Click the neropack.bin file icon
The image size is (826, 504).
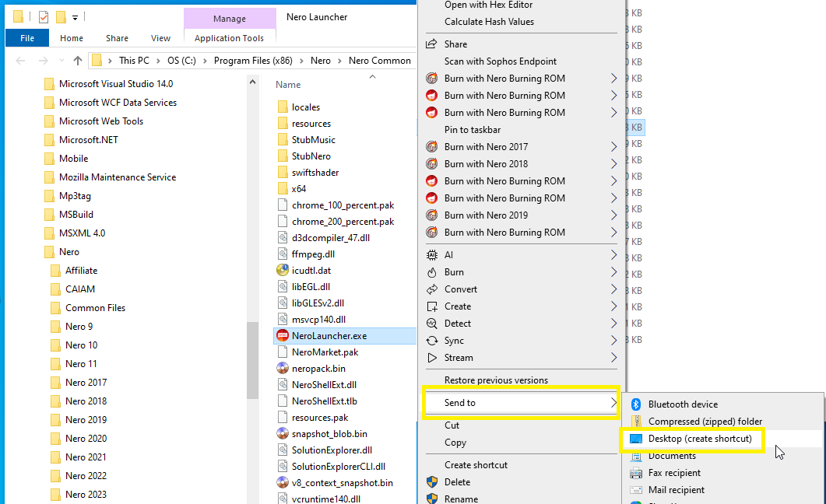click(283, 368)
